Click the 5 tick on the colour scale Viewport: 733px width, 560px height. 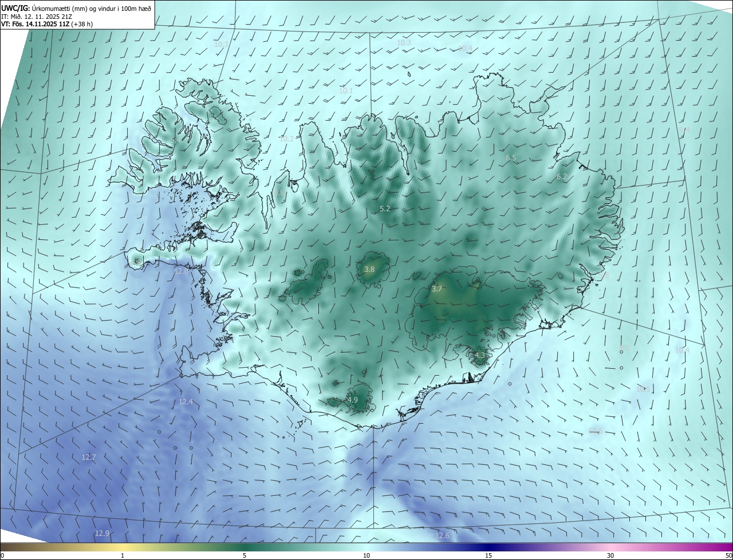[245, 555]
